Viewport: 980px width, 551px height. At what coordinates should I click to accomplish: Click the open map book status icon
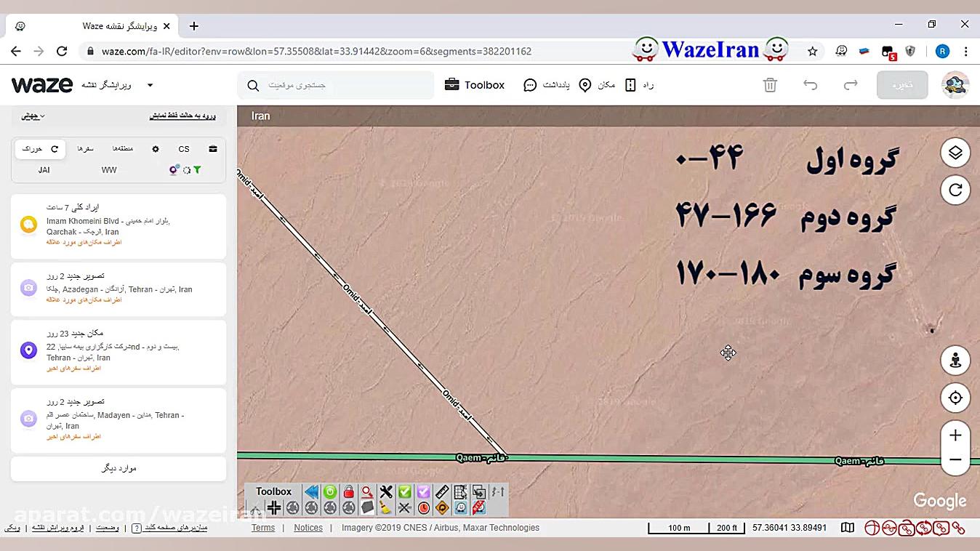click(848, 528)
